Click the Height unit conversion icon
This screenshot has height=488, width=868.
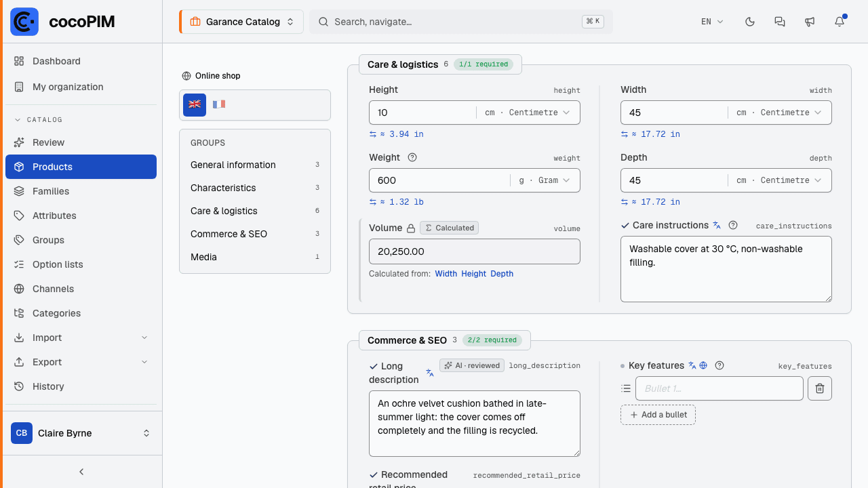pos(373,134)
